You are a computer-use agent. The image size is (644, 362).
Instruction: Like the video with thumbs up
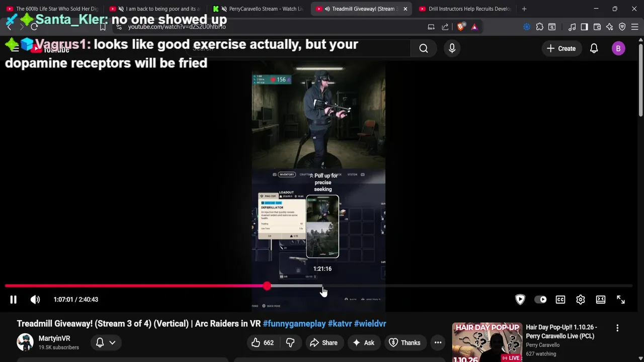[263, 343]
